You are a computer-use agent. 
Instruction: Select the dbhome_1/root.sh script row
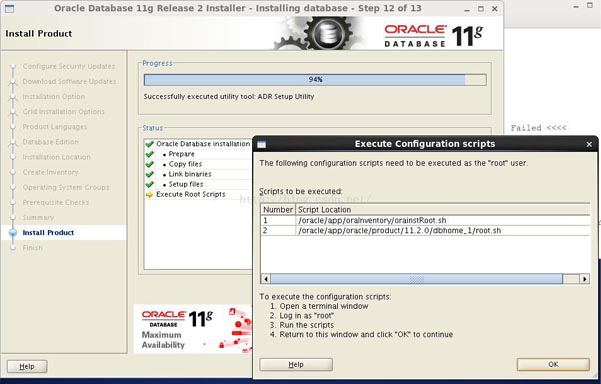point(425,230)
